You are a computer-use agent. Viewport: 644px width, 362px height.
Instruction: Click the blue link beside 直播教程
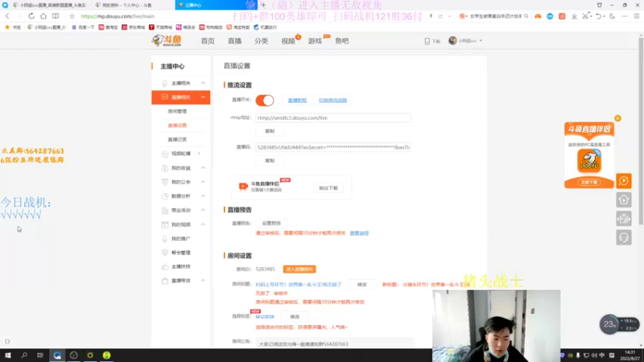(332, 100)
